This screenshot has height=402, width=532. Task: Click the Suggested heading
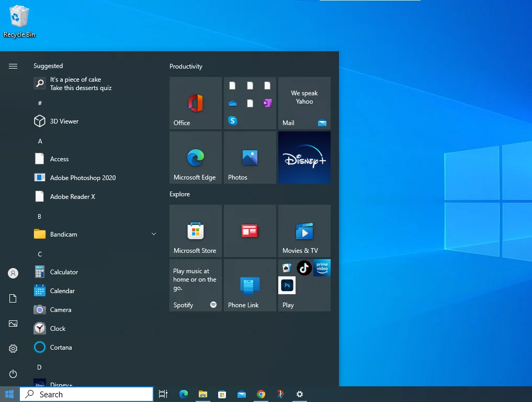(48, 66)
